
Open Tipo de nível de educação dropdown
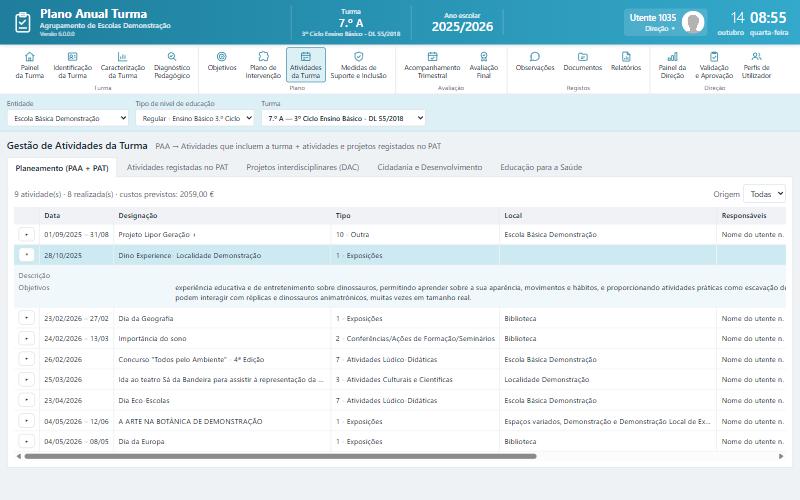(195, 118)
